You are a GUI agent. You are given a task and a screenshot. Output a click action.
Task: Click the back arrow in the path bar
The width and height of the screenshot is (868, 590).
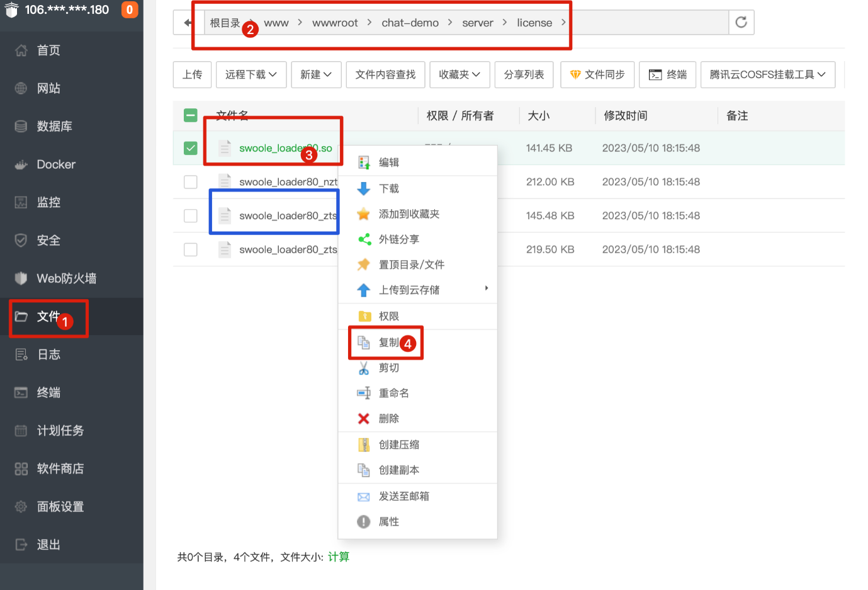click(x=188, y=23)
